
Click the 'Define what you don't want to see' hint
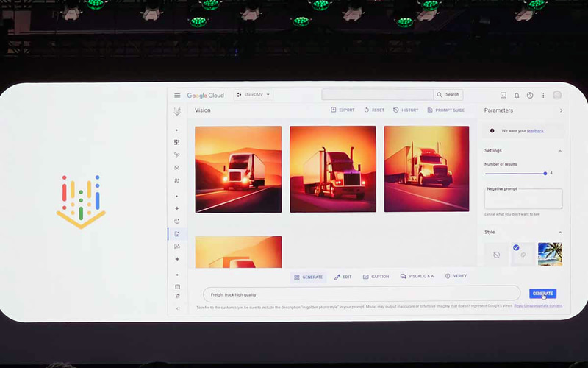512,214
